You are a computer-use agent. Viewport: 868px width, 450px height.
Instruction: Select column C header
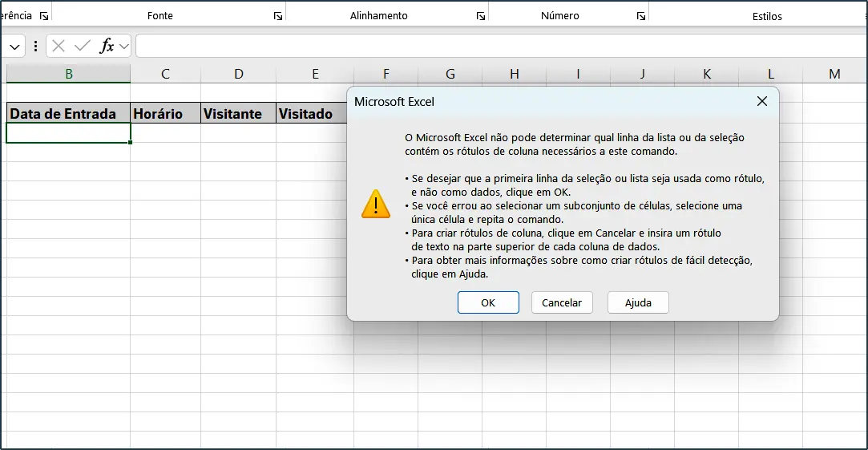point(166,74)
